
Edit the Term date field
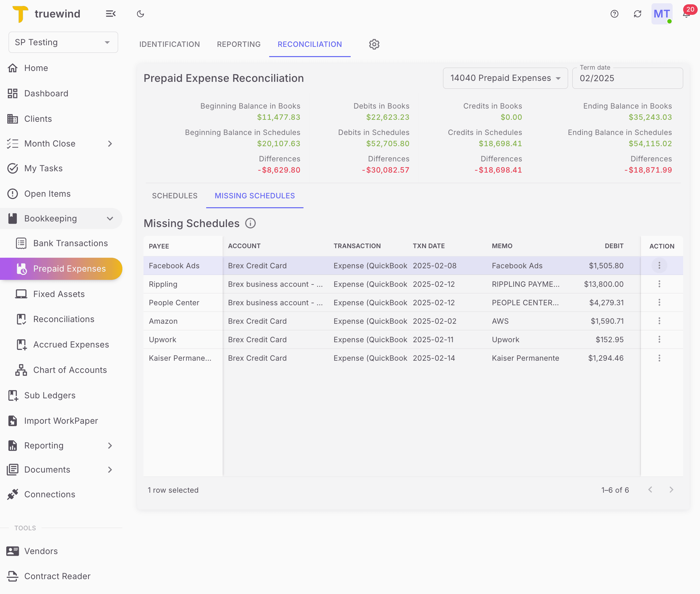click(x=627, y=78)
